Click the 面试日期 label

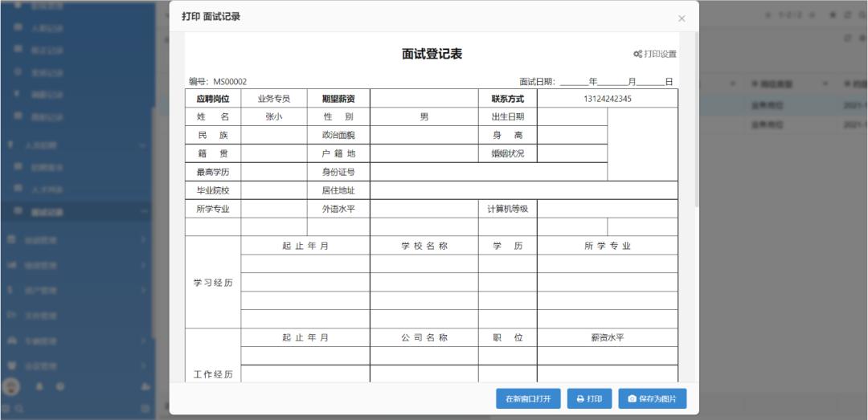point(538,81)
